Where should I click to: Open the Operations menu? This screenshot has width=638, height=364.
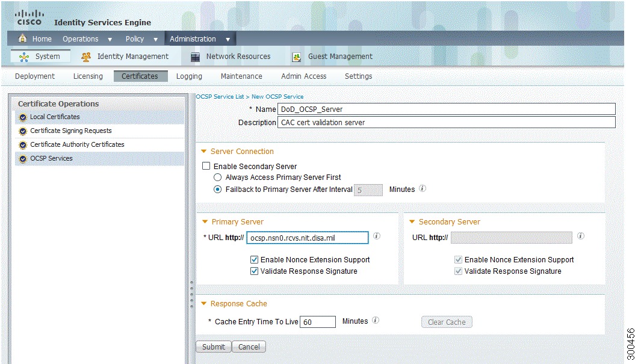[x=81, y=39]
